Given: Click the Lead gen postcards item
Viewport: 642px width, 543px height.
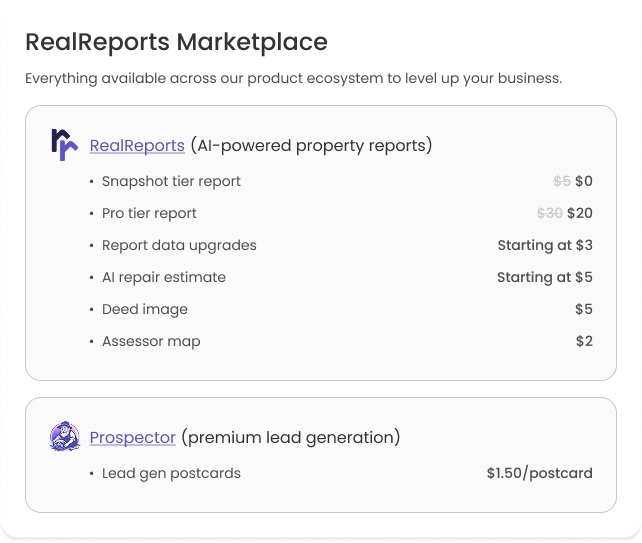Looking at the screenshot, I should point(171,473).
